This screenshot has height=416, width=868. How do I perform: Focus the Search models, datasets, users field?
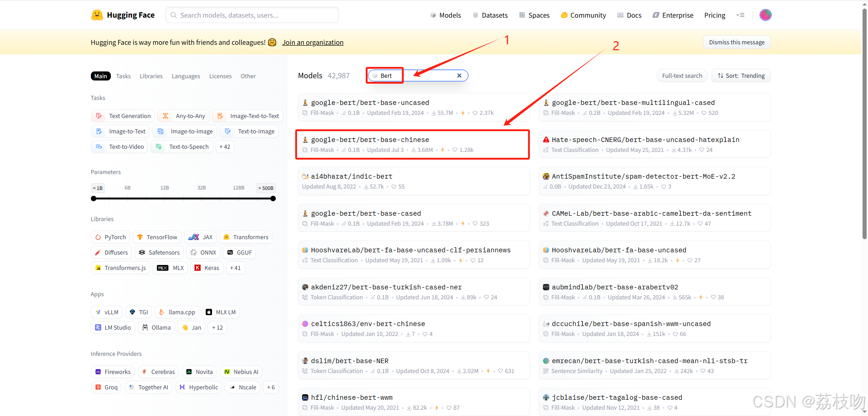[x=252, y=15]
